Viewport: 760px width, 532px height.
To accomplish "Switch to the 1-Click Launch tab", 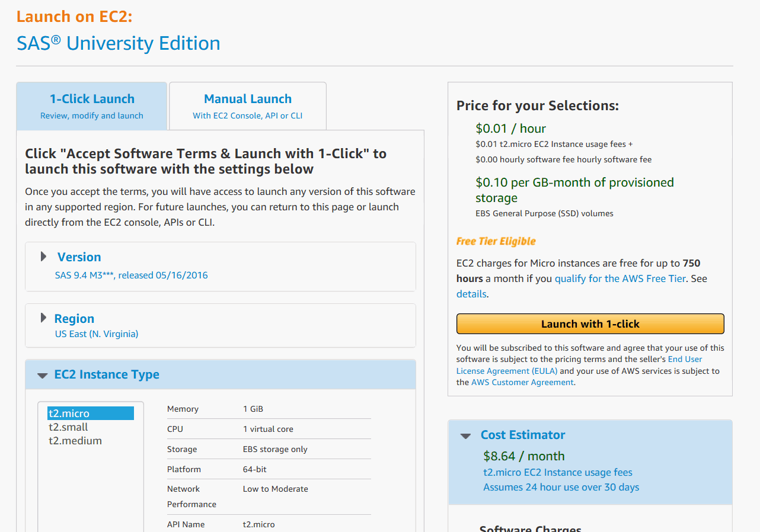I will [x=92, y=106].
